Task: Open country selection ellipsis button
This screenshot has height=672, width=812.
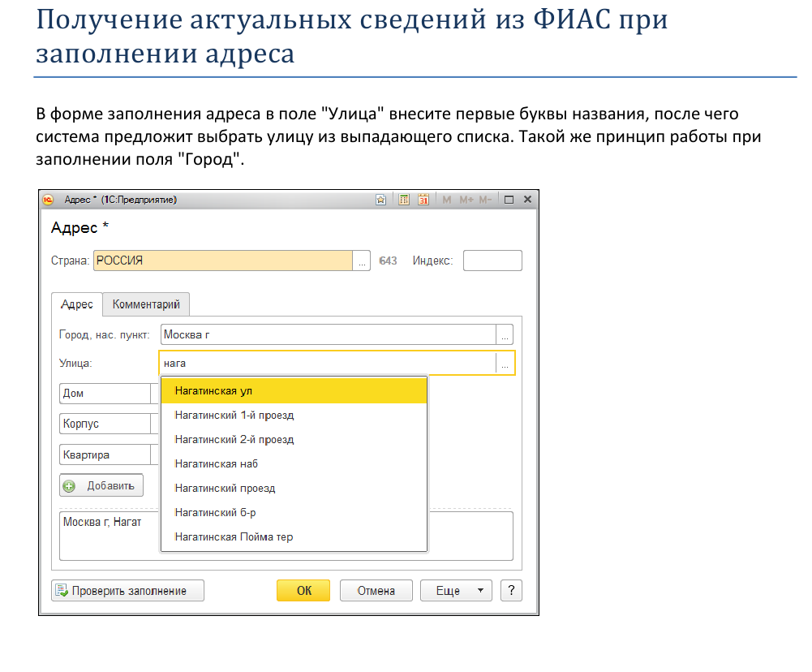Action: tap(362, 261)
